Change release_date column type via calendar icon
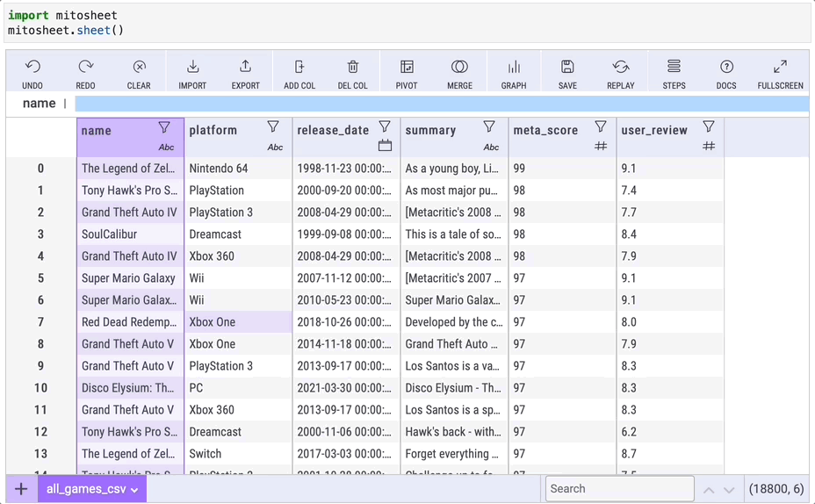This screenshot has width=815, height=504. 385,146
